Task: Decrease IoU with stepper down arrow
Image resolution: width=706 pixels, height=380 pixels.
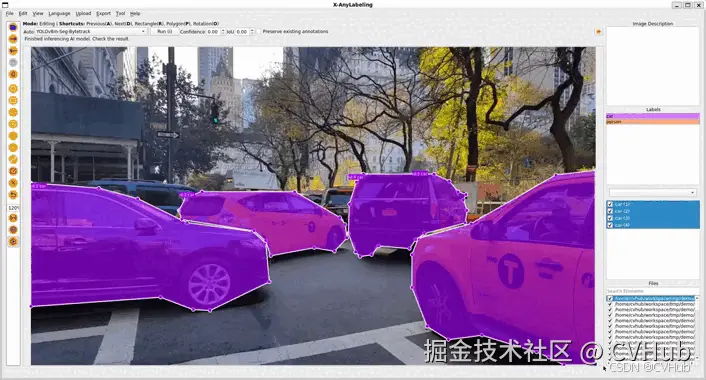Action: point(252,33)
